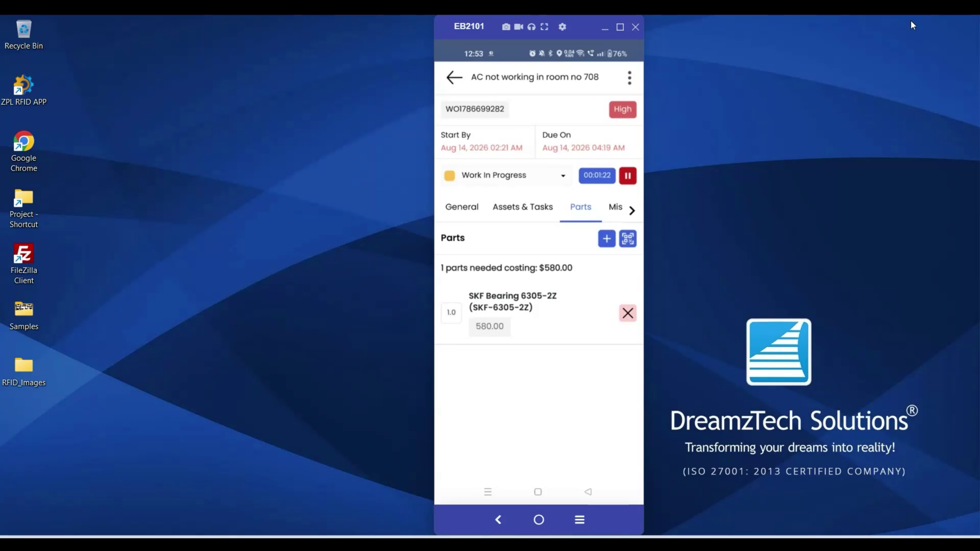This screenshot has height=551, width=980.
Task: Open the RFID_Images folder
Action: 24,372
